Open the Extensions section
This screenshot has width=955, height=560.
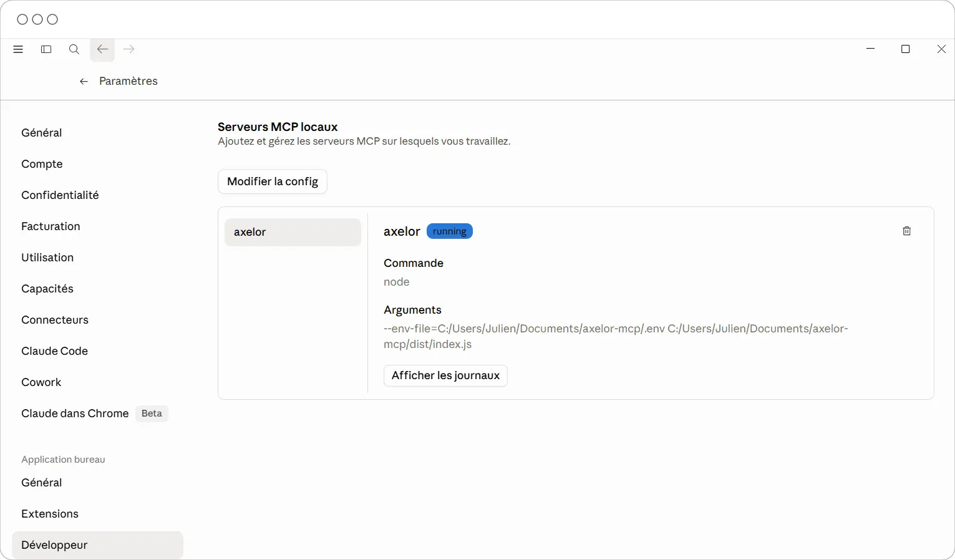(x=50, y=514)
